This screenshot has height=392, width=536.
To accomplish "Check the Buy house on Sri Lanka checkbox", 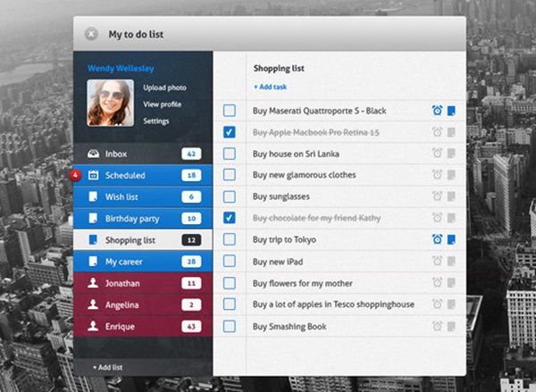I will point(229,154).
